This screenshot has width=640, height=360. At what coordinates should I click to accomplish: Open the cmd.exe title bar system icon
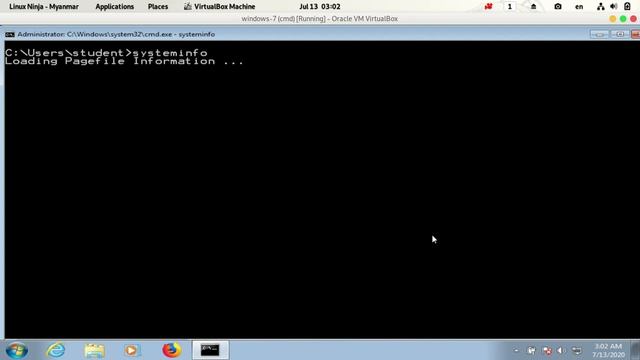click(10, 35)
